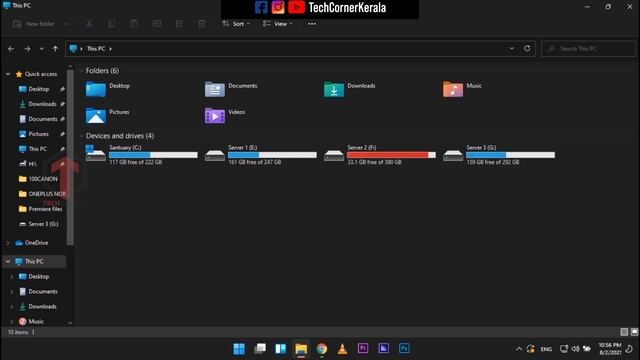Launch Adobe Premiere Pro from the taskbar
This screenshot has height=360, width=640.
pos(363,349)
